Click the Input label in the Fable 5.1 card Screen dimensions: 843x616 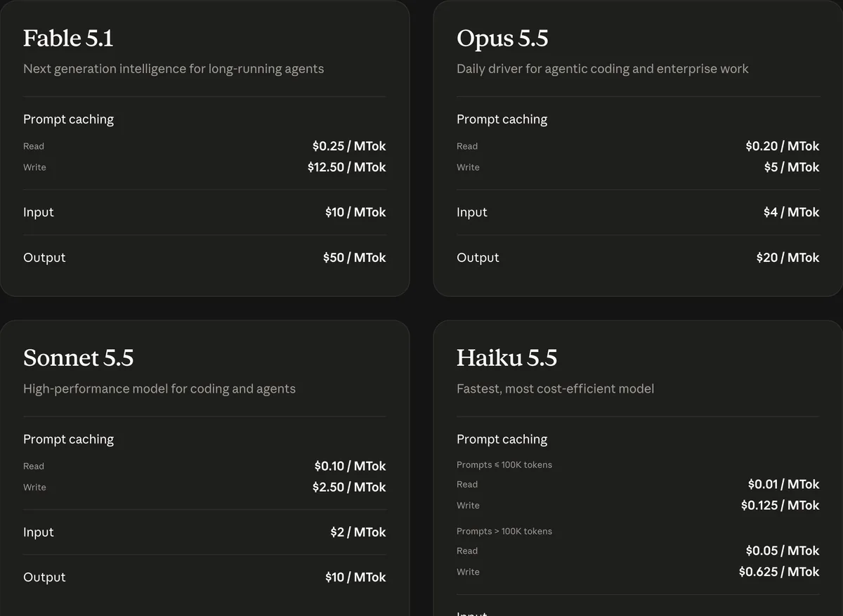pyautogui.click(x=39, y=212)
